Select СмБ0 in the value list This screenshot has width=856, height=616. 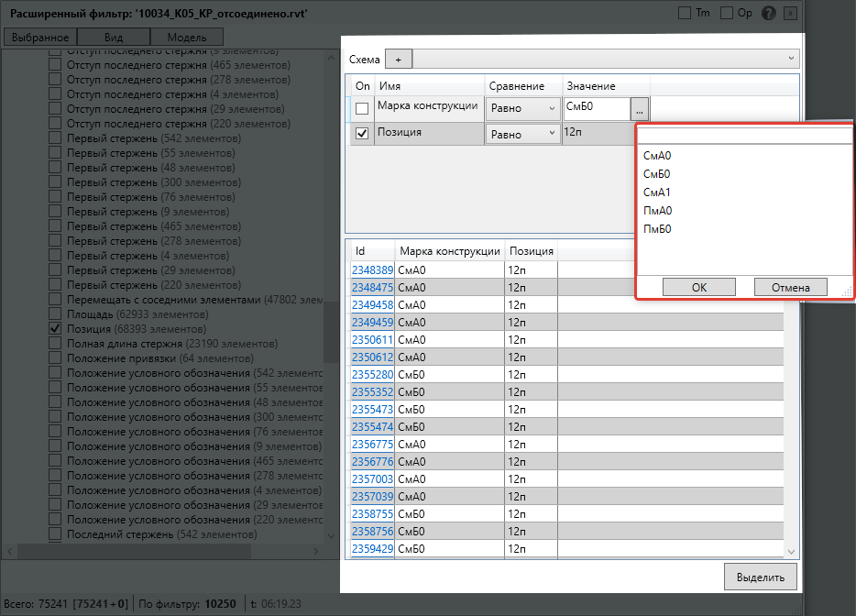coord(657,173)
